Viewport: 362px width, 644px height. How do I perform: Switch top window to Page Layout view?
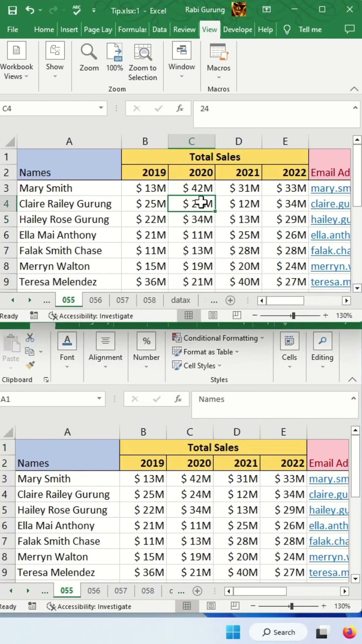[213, 315]
